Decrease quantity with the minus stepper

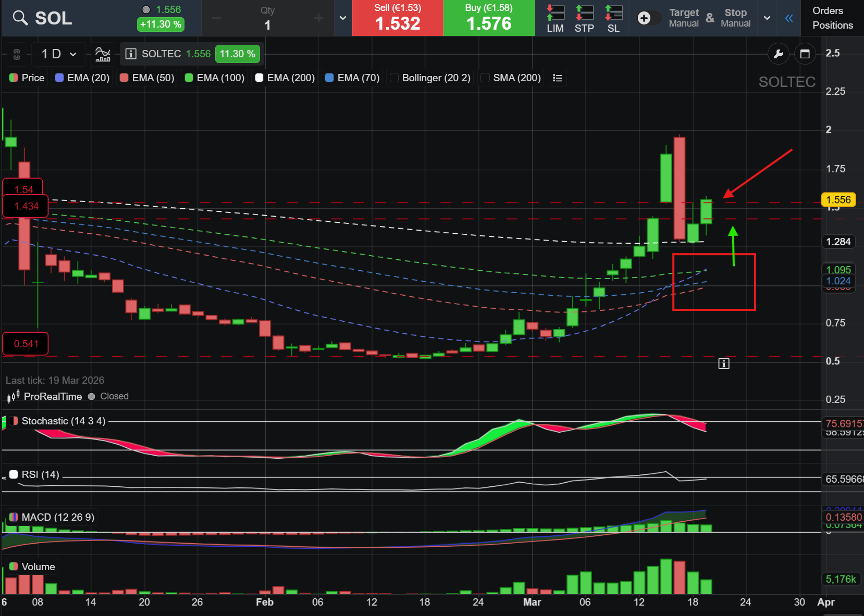216,18
